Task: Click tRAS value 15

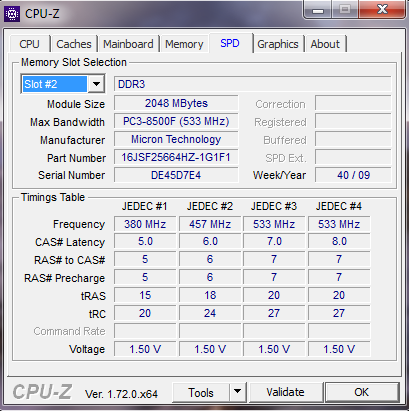Action: pyautogui.click(x=145, y=295)
